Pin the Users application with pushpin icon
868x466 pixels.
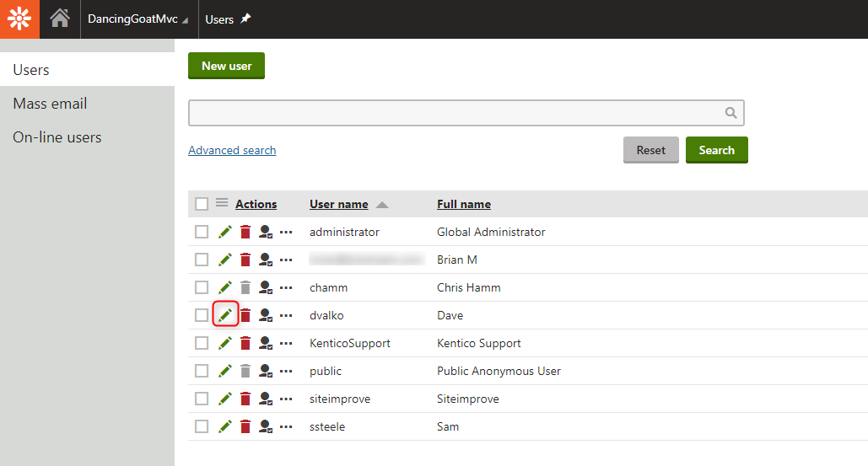click(x=245, y=19)
